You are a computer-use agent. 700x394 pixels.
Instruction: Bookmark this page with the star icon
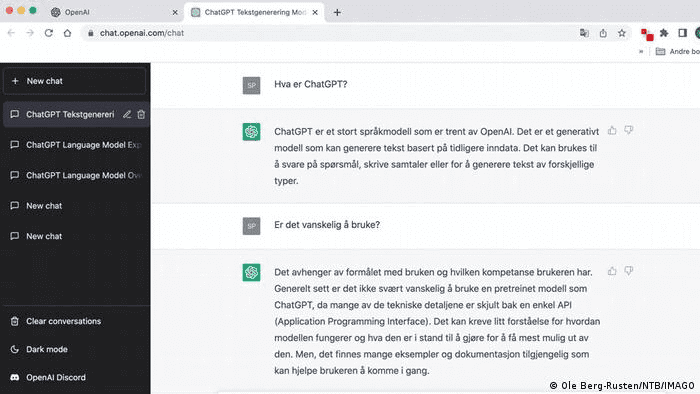[x=621, y=33]
